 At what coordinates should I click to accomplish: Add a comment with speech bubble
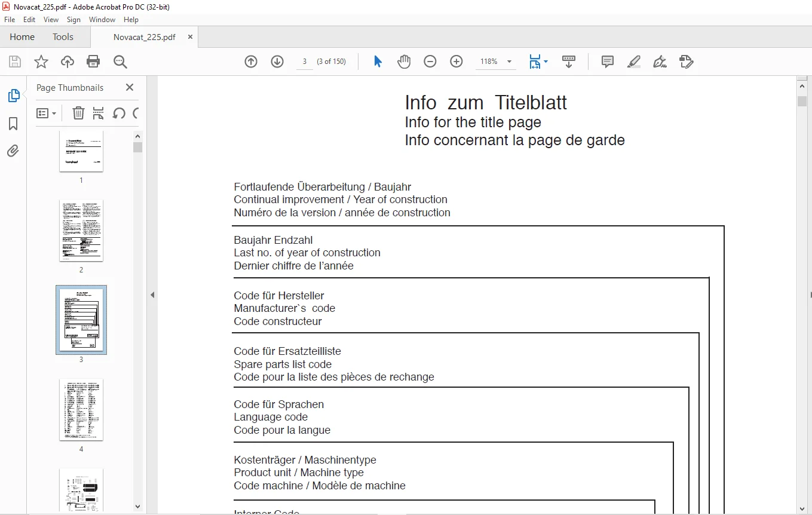tap(608, 62)
